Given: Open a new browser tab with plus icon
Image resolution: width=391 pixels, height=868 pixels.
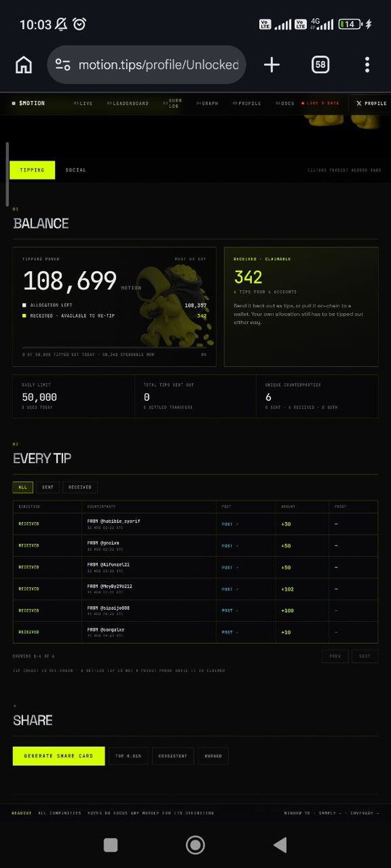Looking at the screenshot, I should (272, 64).
